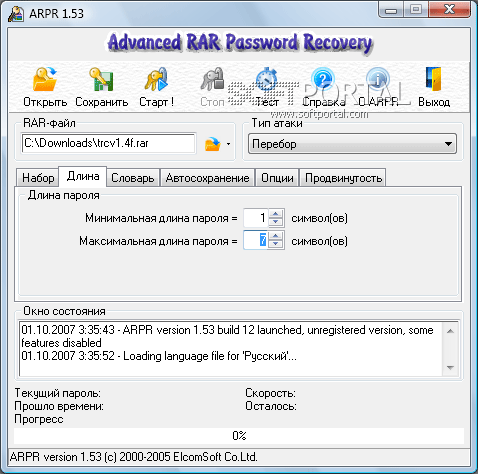Click the Сохранить toolbar icon

101,79
